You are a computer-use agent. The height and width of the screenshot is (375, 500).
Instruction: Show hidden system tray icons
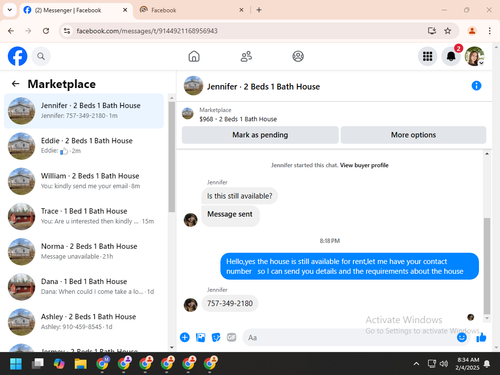[x=416, y=364]
